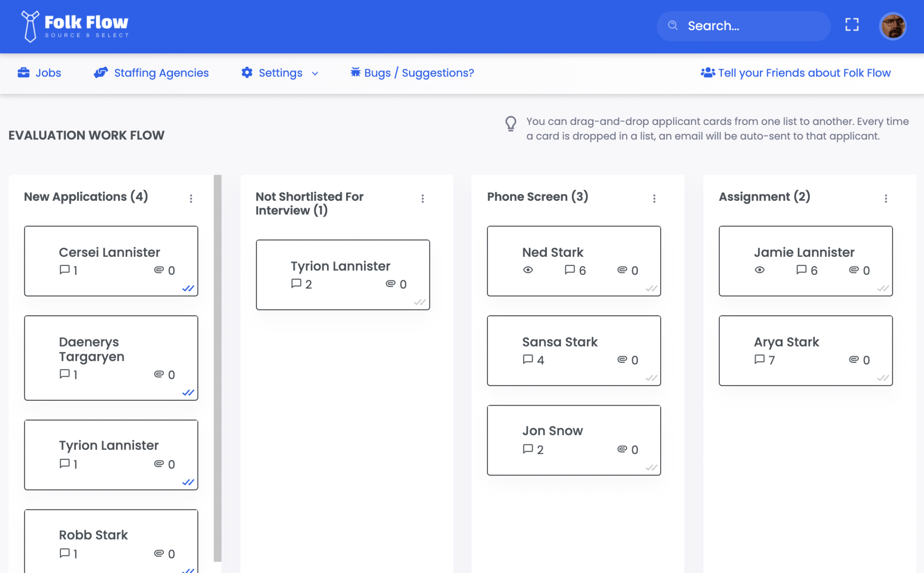Open the Staffing Agencies page
The height and width of the screenshot is (573, 924).
(x=161, y=73)
